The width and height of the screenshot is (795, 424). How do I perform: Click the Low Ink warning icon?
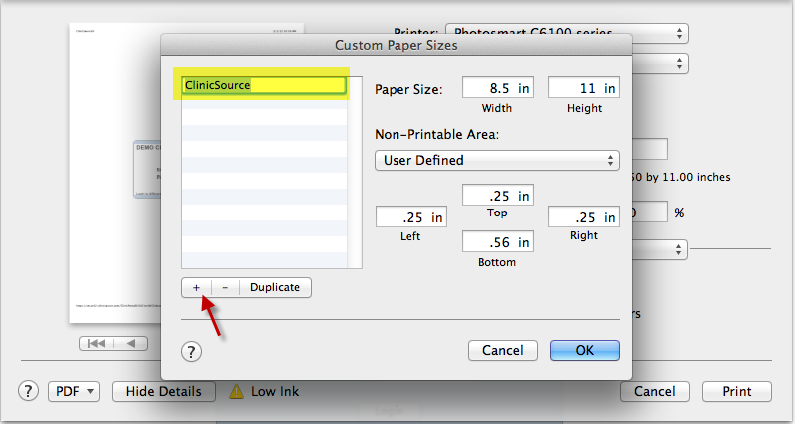(x=237, y=391)
